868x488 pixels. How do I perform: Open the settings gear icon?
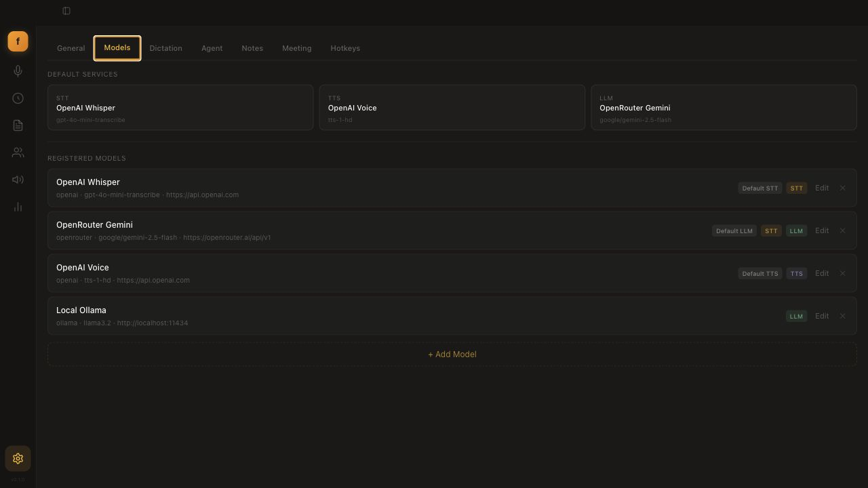[18, 459]
